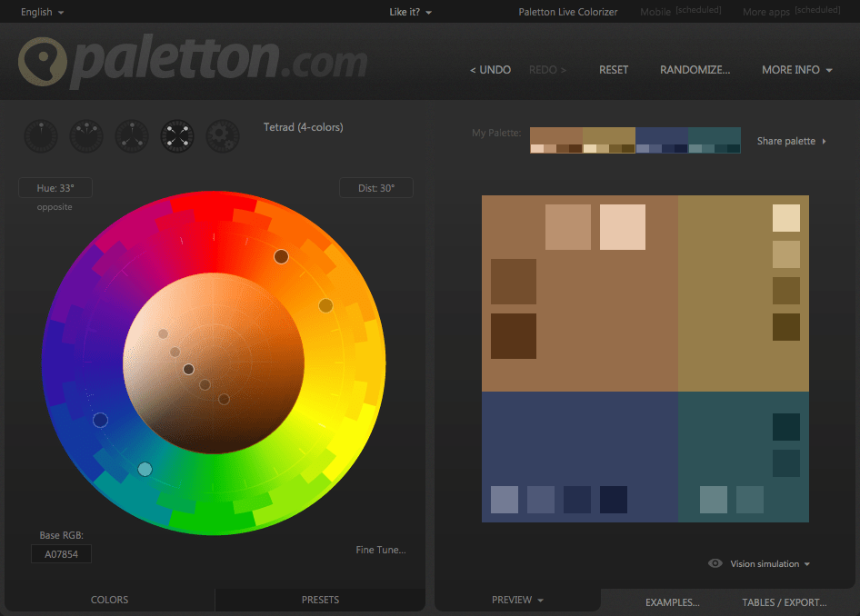
Task: Click the UNDO button
Action: coord(490,70)
